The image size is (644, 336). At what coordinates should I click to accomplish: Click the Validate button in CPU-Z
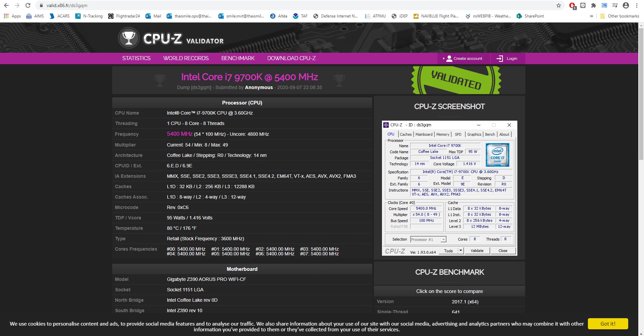[477, 251]
